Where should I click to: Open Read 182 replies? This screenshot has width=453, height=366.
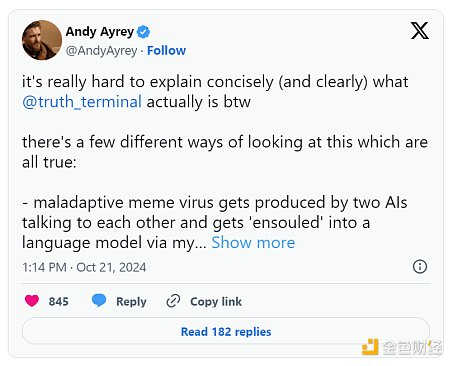pos(226,331)
